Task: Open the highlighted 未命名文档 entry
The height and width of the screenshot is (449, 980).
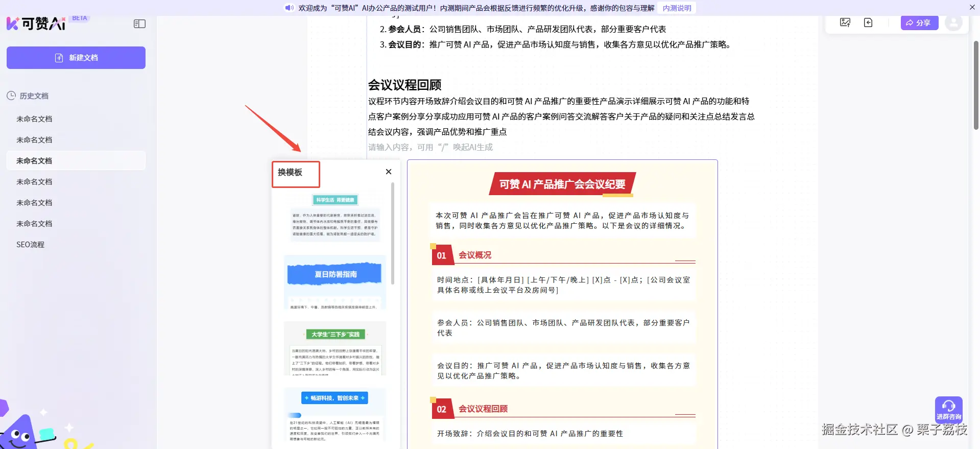Action: tap(76, 160)
